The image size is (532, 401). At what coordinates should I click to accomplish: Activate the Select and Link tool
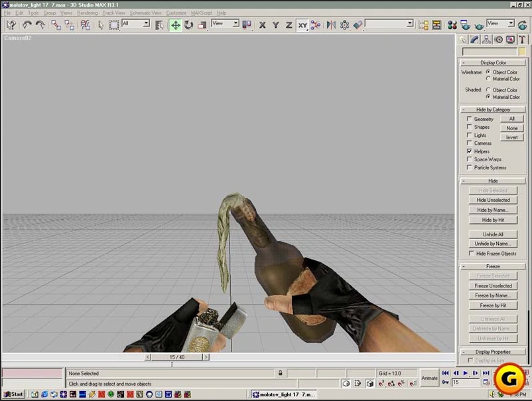point(56,25)
